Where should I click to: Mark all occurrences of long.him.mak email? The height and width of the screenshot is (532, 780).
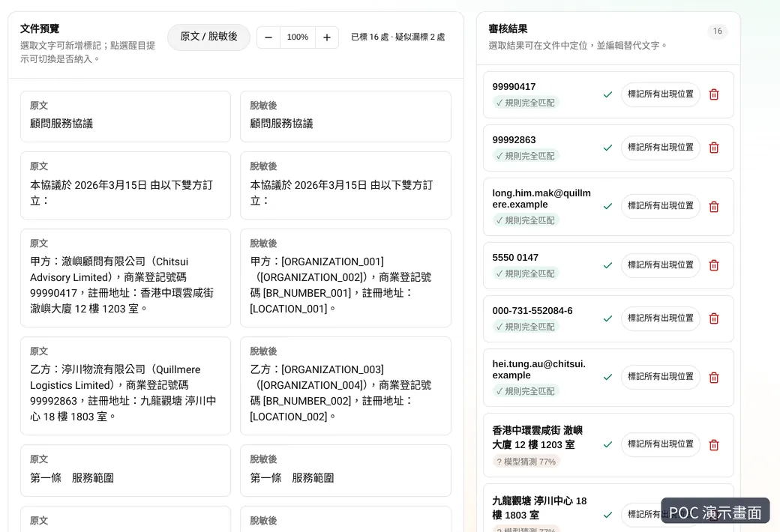(x=661, y=206)
